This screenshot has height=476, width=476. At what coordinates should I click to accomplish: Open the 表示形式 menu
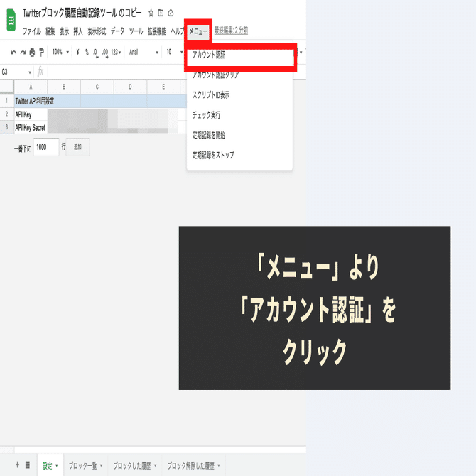(97, 31)
